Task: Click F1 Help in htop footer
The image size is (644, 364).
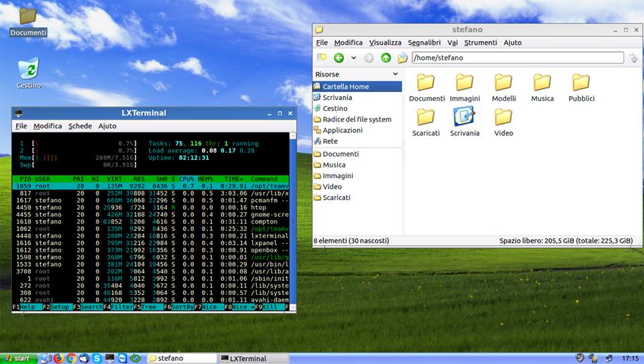Action: click(x=28, y=307)
